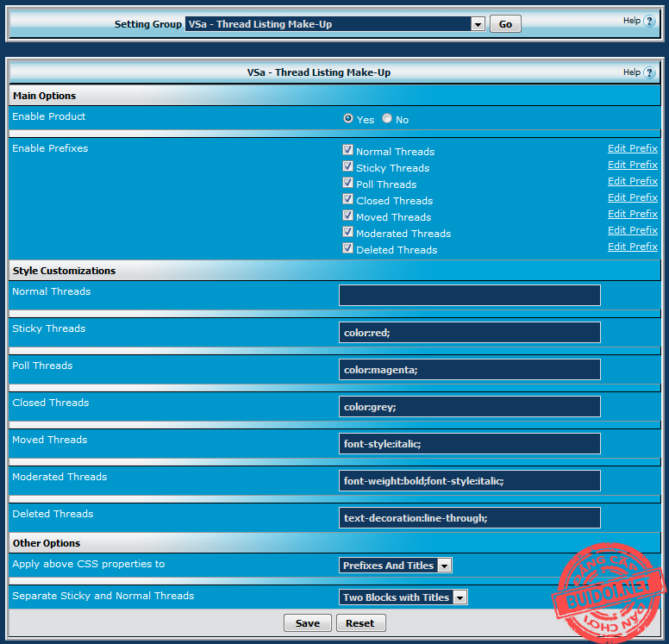Click the Sticky Threads color:red field
The width and height of the screenshot is (669, 644).
point(469,333)
